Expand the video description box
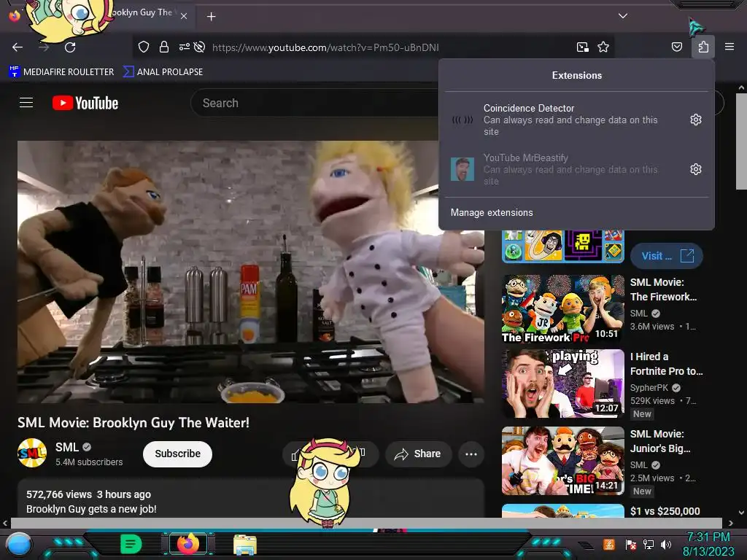Screen dimensions: 747x560 coord(251,499)
